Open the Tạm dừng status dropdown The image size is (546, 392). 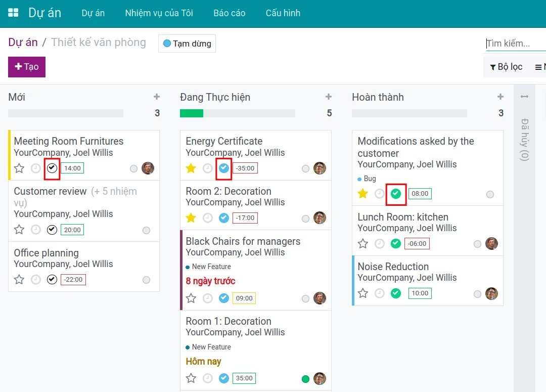pos(187,43)
